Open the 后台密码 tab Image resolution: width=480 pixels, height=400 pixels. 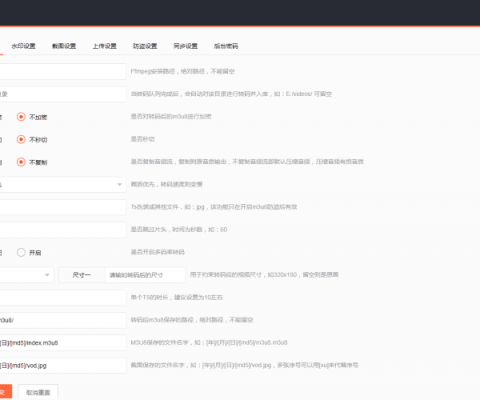coord(226,46)
